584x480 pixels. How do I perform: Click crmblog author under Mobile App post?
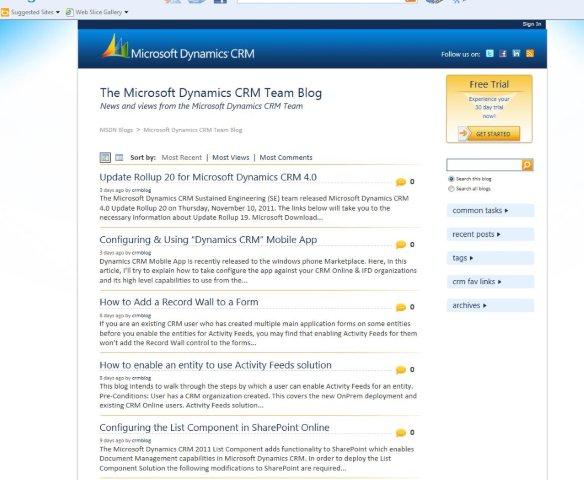coord(142,253)
